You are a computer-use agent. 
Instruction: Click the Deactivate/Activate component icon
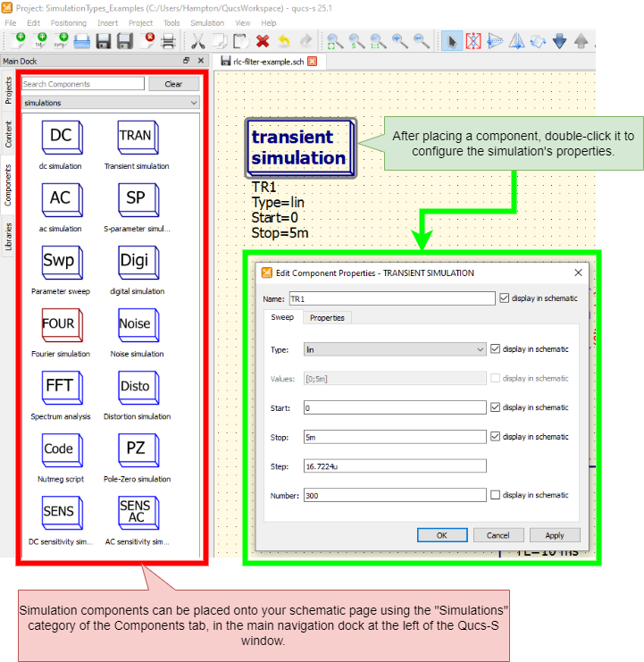click(473, 41)
